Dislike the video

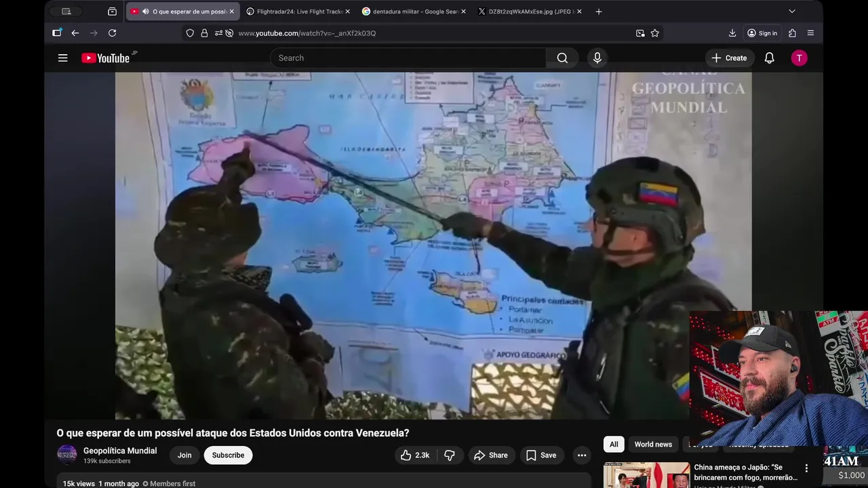pos(449,455)
